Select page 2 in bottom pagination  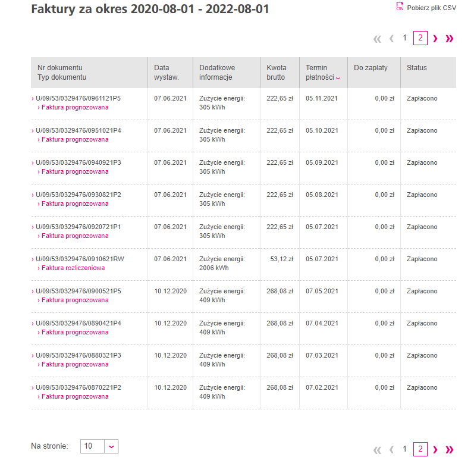pos(420,449)
